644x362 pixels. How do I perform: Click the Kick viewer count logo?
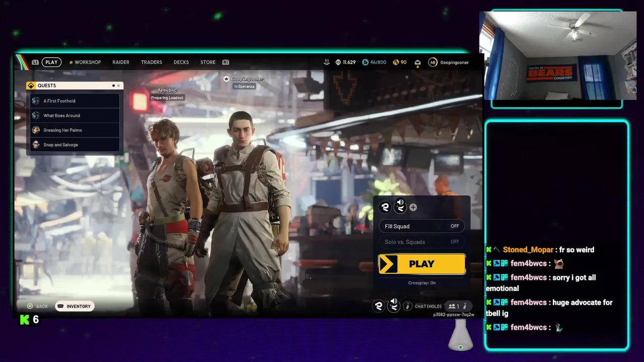click(25, 319)
